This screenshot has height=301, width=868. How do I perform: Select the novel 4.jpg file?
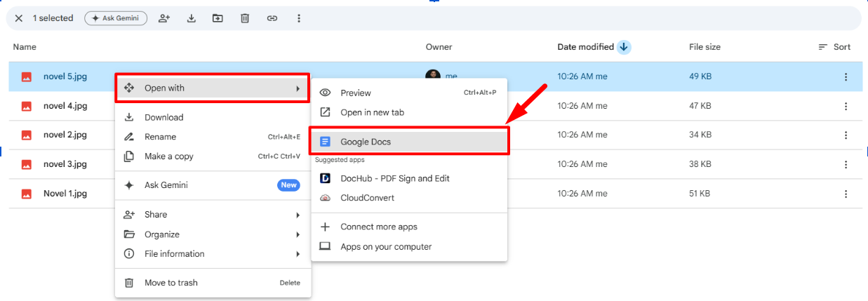(65, 106)
